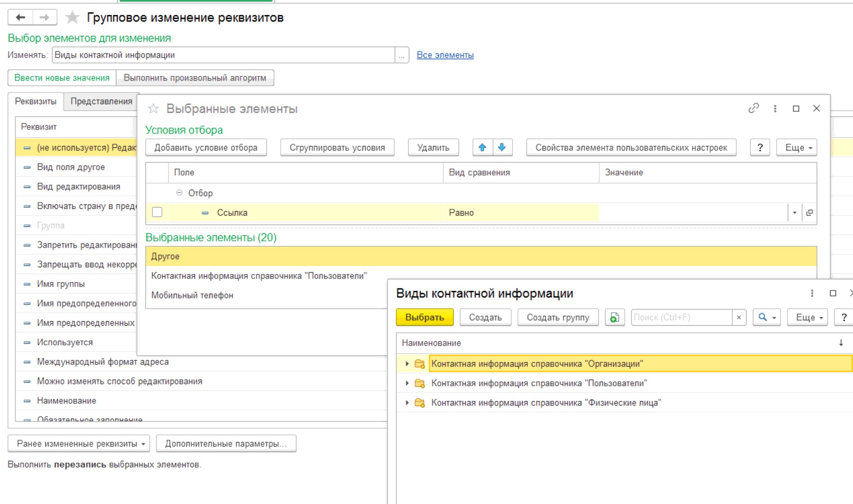Viewport: 853px width, 504px height.
Task: Open help in Условия отбора toolbar
Action: 760,147
